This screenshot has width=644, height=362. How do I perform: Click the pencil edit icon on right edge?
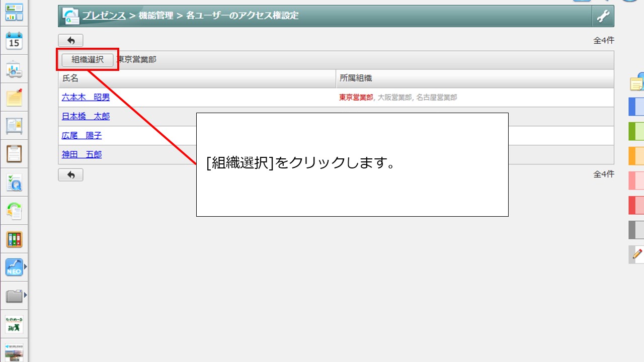(637, 254)
